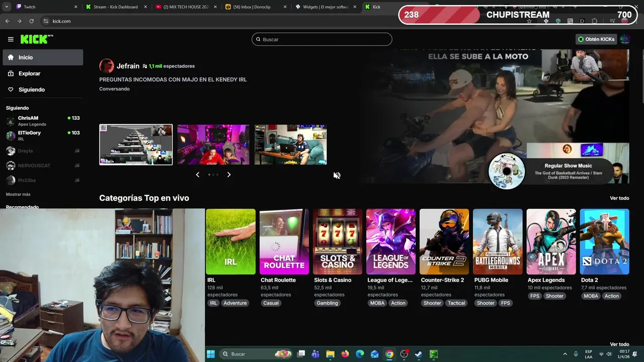Click the Tactical tag under Counter-Strike 2
The height and width of the screenshot is (362, 644).
tap(456, 303)
